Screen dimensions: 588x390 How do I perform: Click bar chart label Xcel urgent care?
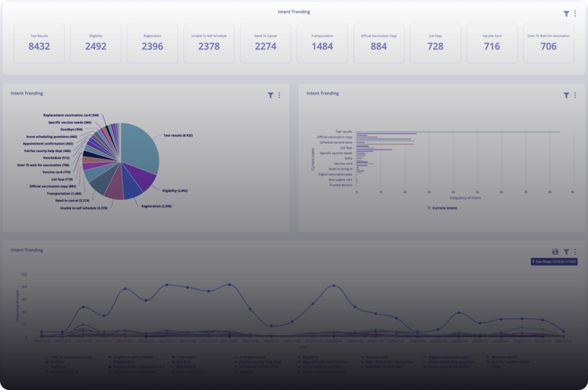pyautogui.click(x=340, y=180)
